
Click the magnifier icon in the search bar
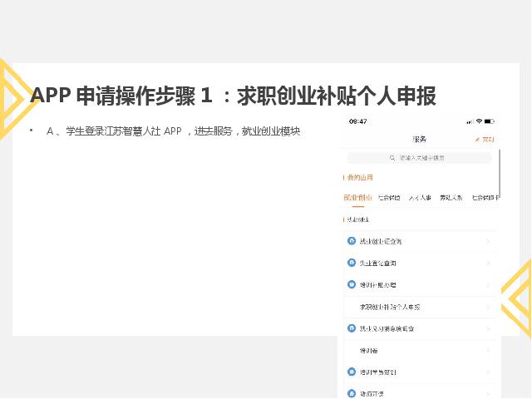392,157
